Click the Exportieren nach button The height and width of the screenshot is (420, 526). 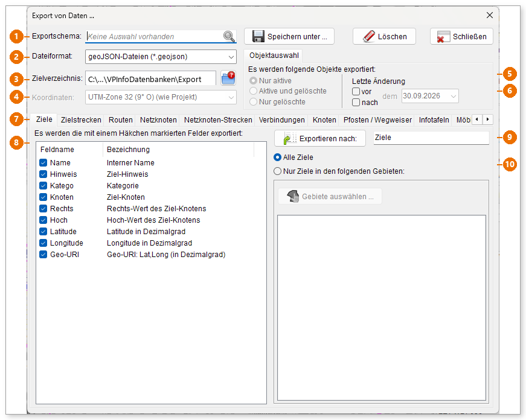click(x=320, y=138)
